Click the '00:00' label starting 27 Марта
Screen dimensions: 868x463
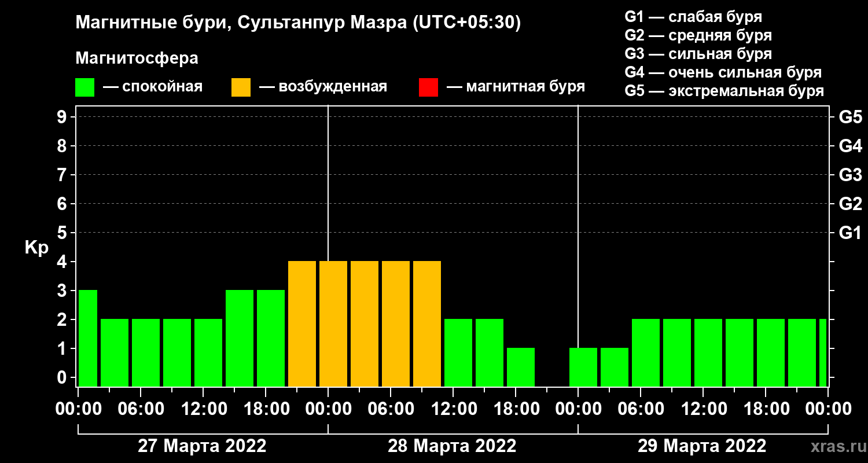point(79,409)
